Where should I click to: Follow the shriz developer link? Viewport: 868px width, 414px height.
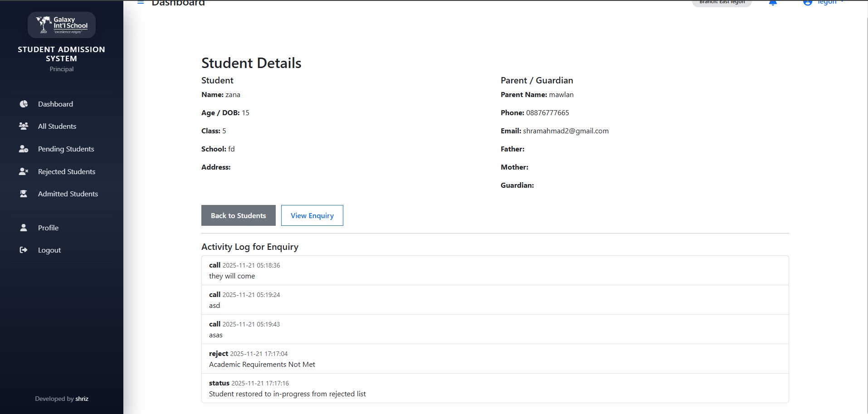[x=82, y=399]
